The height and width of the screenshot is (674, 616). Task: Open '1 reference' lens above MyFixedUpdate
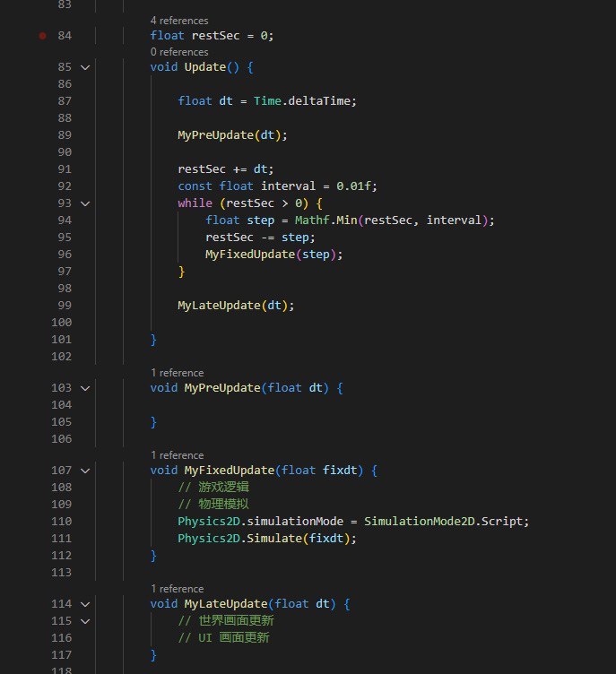tap(177, 455)
